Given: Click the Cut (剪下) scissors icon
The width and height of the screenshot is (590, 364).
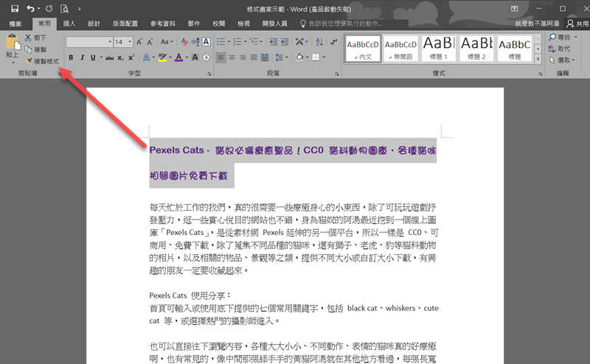Looking at the screenshot, I should (28, 38).
